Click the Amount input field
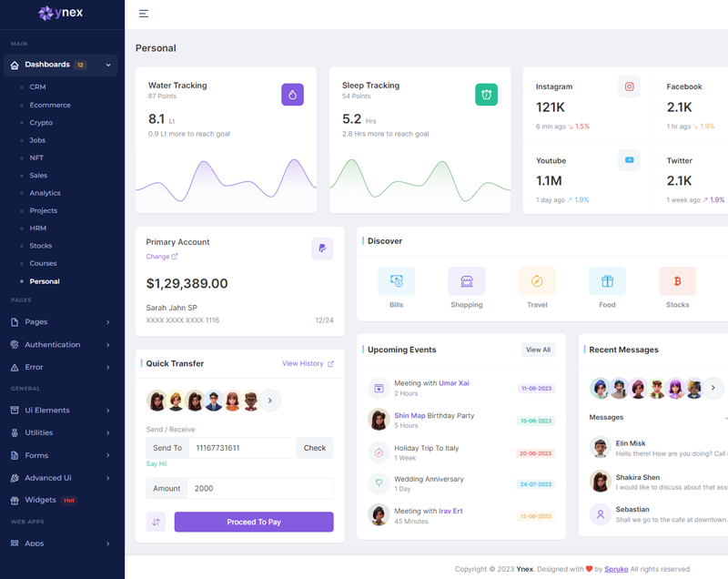The width and height of the screenshot is (728, 579). coord(260,488)
